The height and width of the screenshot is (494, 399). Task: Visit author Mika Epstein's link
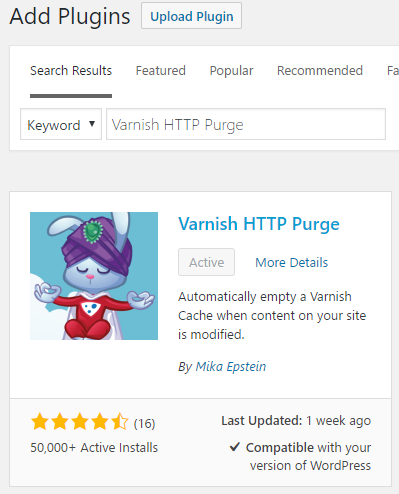[231, 367]
